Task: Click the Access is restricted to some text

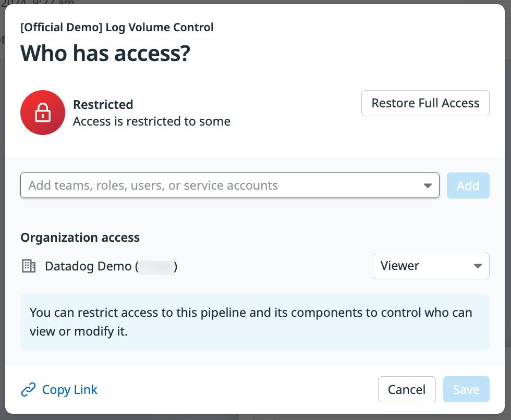Action: (152, 121)
